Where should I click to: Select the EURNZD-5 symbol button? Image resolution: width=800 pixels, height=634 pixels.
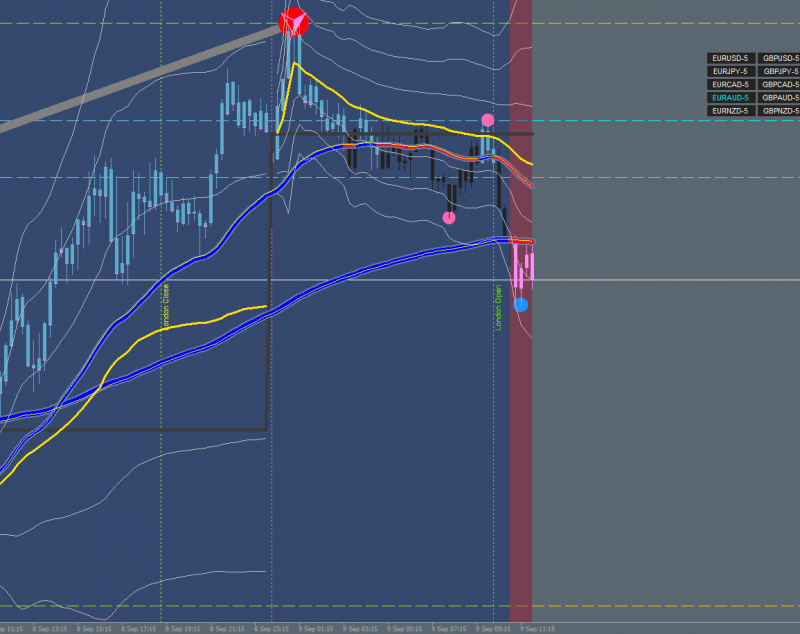[x=731, y=111]
